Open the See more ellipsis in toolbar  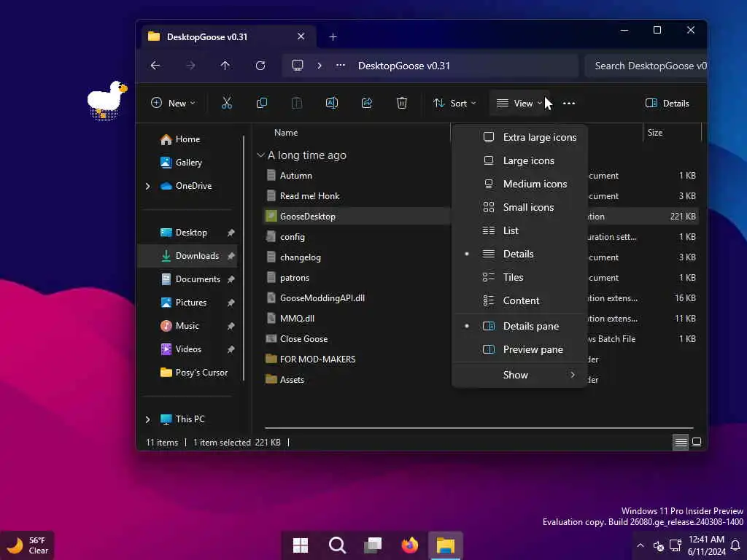click(569, 104)
